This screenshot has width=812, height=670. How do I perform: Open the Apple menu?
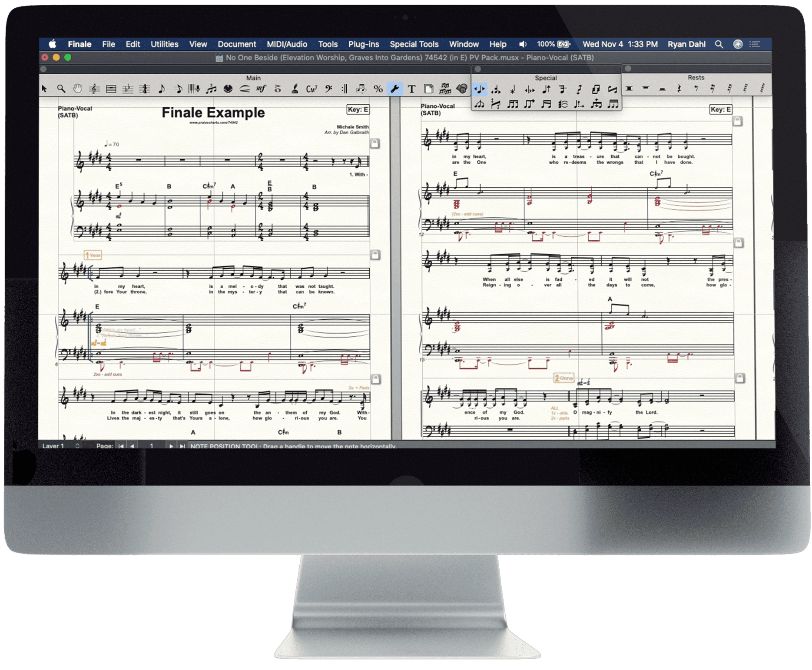(x=53, y=44)
